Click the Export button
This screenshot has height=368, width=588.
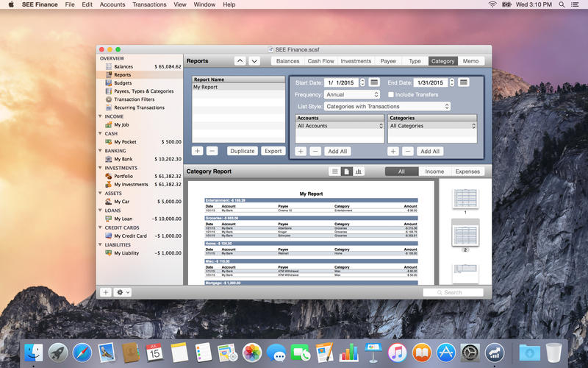point(273,151)
